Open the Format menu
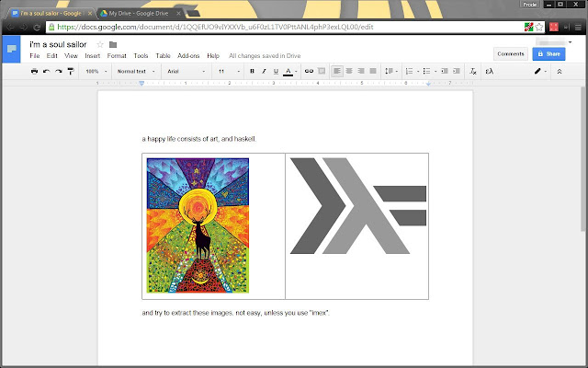This screenshot has width=588, height=368. click(117, 55)
